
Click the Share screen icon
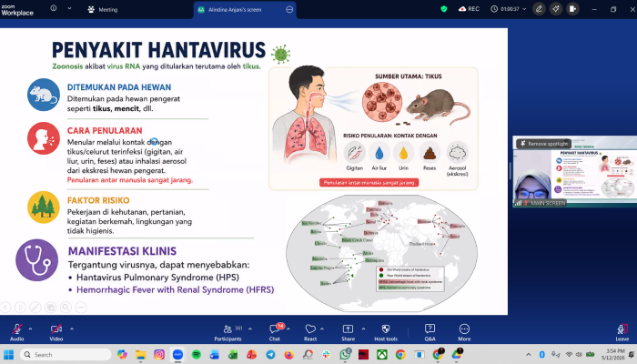pyautogui.click(x=348, y=332)
